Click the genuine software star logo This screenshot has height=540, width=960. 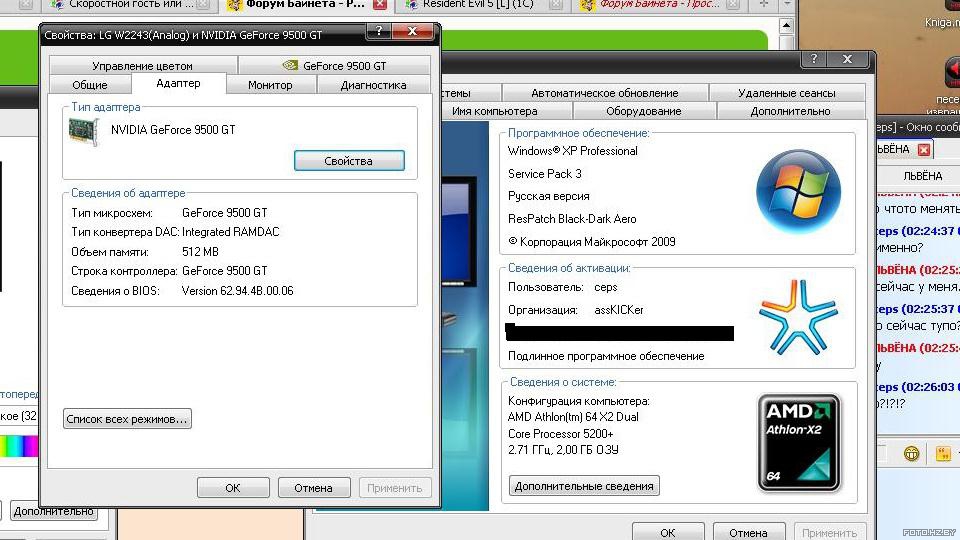(798, 318)
